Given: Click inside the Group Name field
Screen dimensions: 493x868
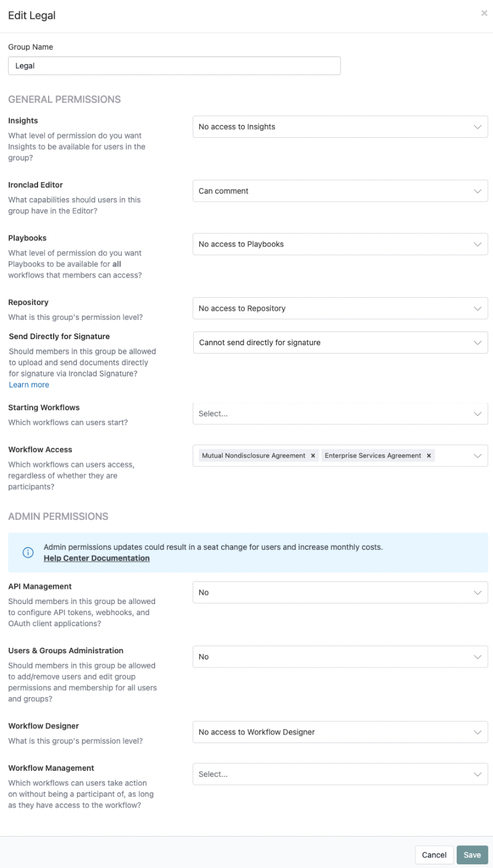Looking at the screenshot, I should [x=174, y=65].
